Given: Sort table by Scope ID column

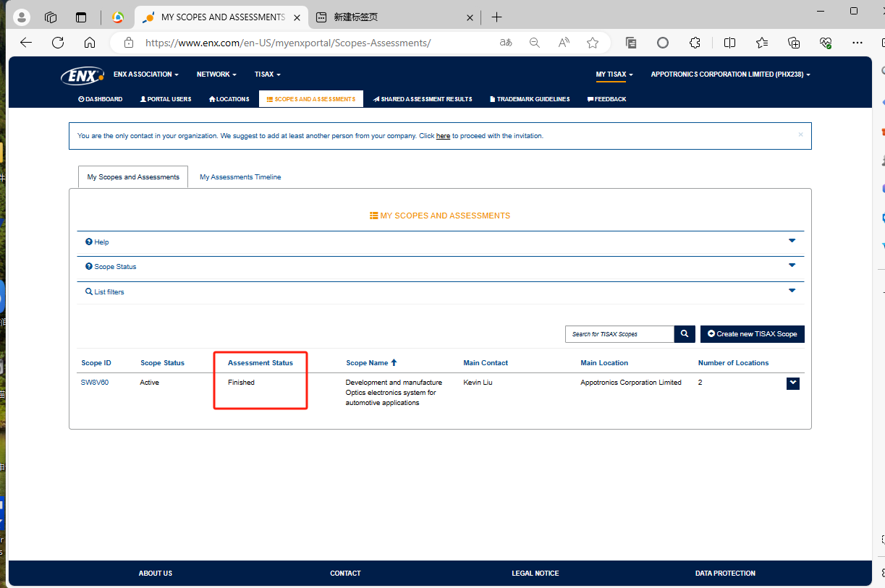Looking at the screenshot, I should coord(96,363).
